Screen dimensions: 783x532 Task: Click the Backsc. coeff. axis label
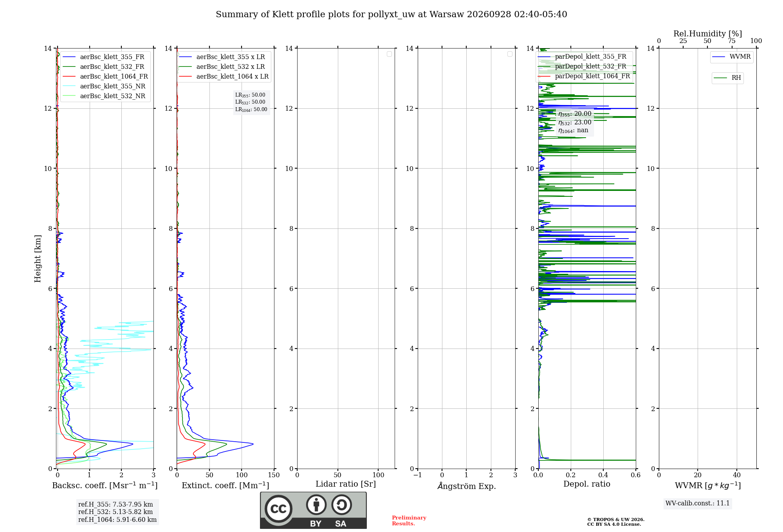click(x=105, y=485)
